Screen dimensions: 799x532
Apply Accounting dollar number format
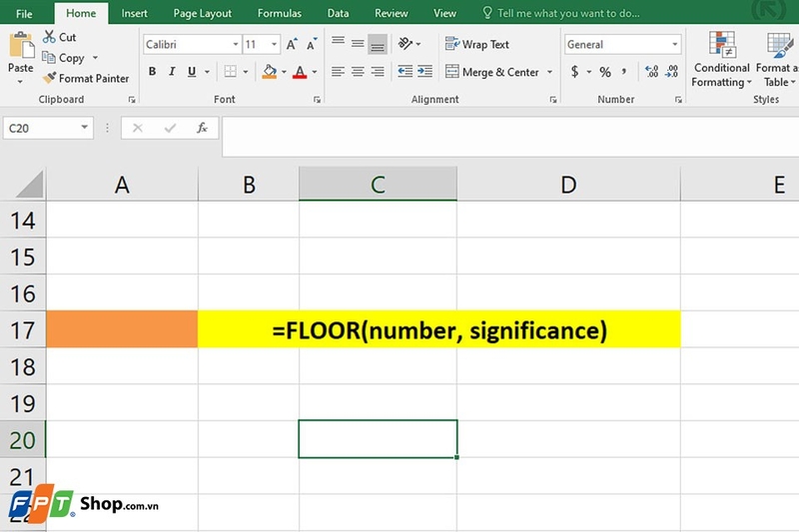575,72
